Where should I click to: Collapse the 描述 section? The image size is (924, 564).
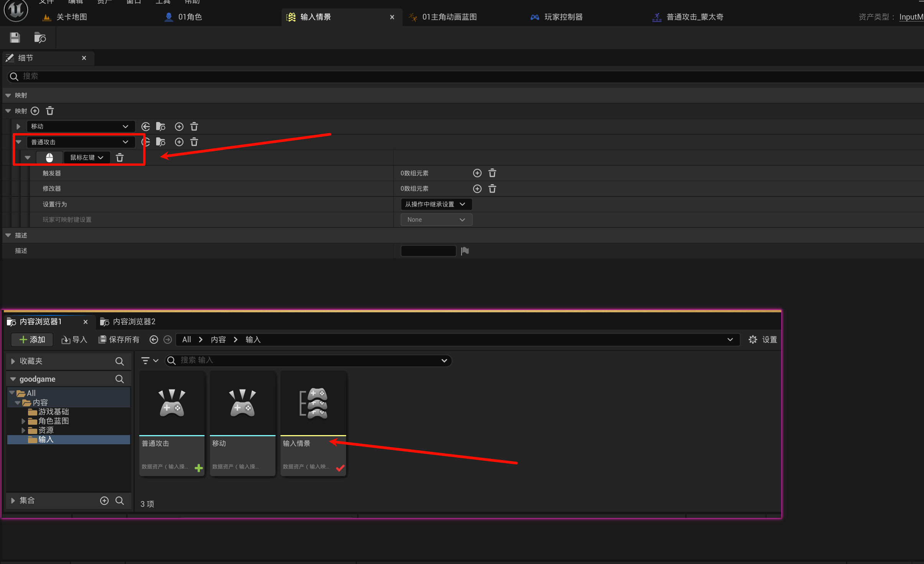point(8,235)
